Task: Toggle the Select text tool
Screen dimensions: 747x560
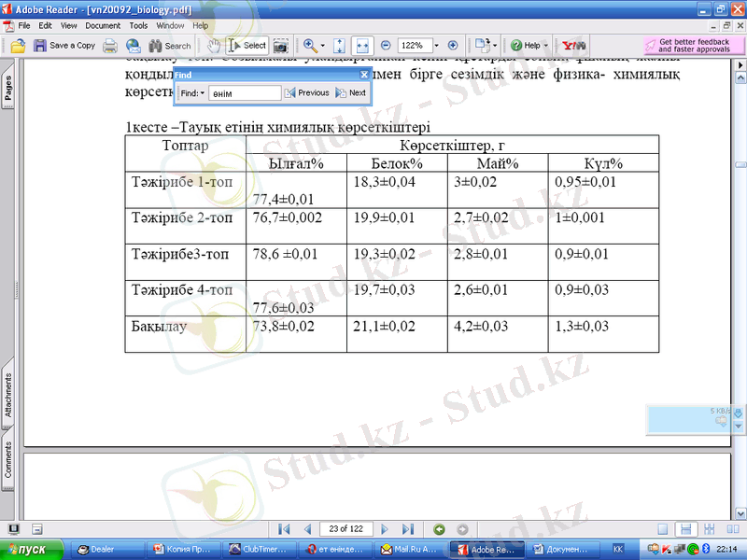Action: pos(247,45)
